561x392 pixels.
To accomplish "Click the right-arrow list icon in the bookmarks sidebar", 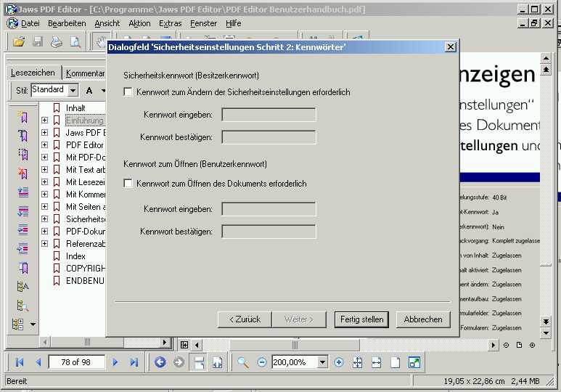I will point(23,248).
